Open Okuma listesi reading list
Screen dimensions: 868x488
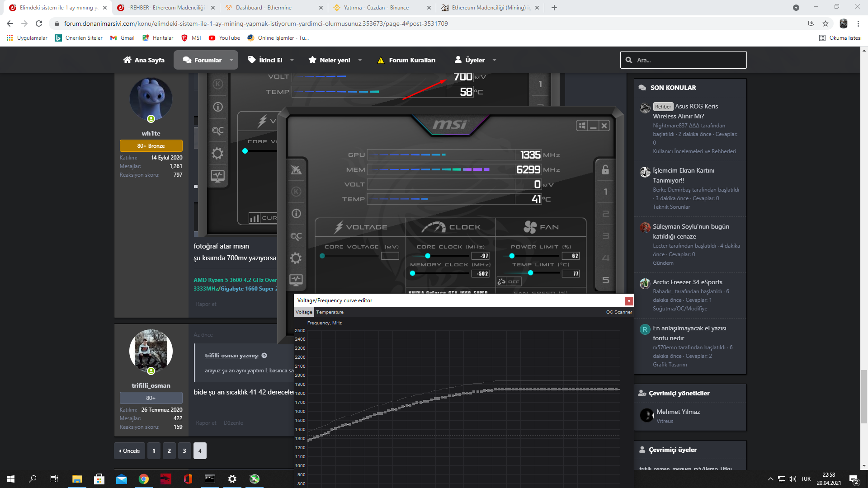840,38
